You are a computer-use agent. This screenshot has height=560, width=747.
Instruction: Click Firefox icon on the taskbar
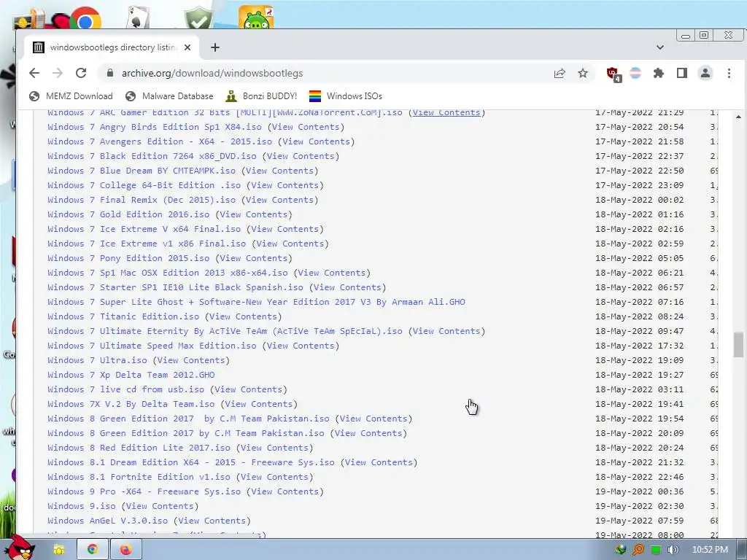point(125,550)
